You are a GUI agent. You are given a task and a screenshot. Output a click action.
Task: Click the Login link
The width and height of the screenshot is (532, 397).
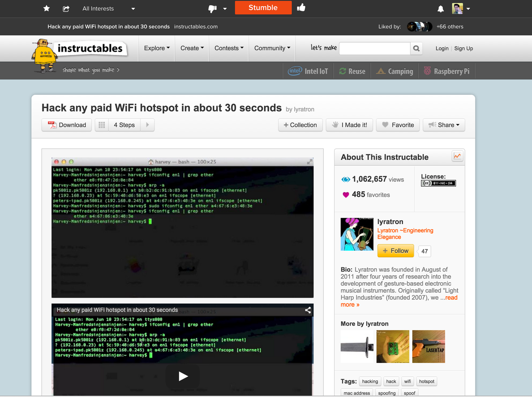click(x=442, y=49)
